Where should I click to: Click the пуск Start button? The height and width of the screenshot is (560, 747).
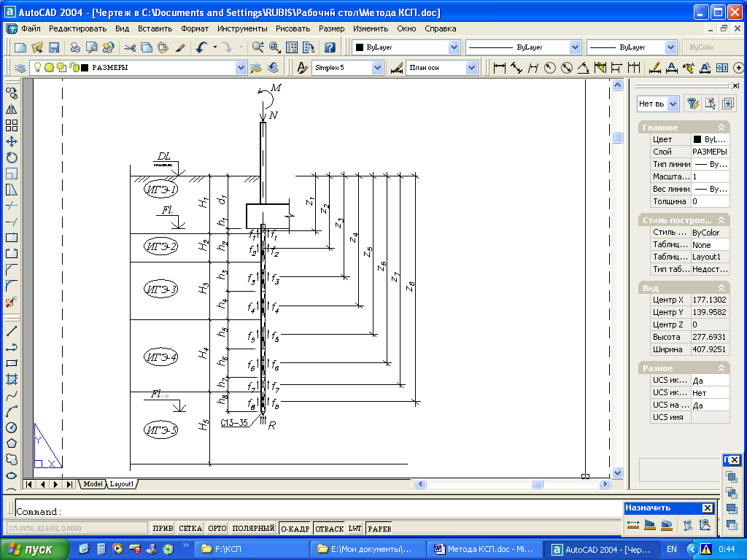[x=34, y=549]
